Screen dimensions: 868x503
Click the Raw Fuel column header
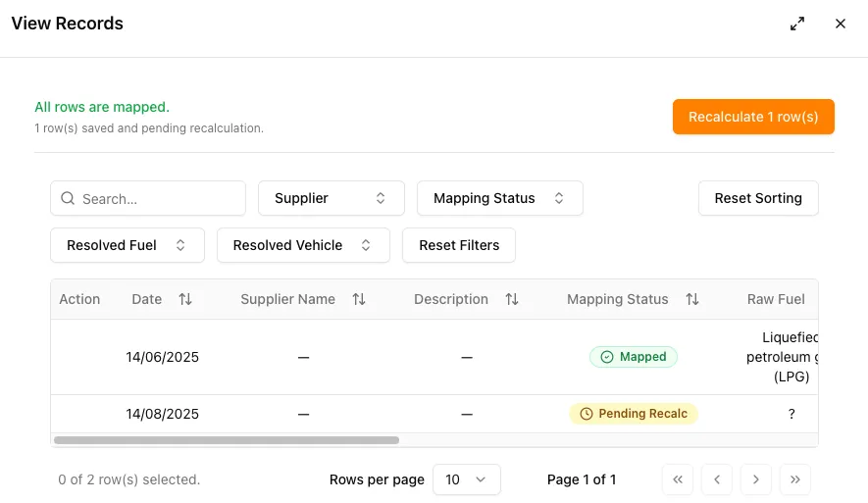(776, 299)
